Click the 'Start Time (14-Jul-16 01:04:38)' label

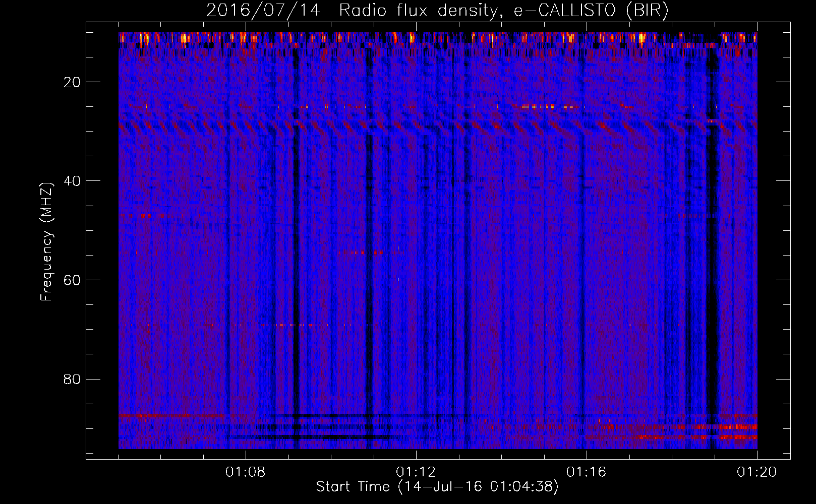click(x=437, y=487)
